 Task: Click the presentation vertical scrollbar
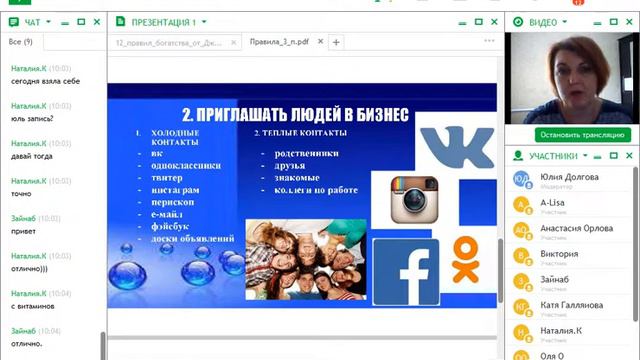tap(500, 271)
